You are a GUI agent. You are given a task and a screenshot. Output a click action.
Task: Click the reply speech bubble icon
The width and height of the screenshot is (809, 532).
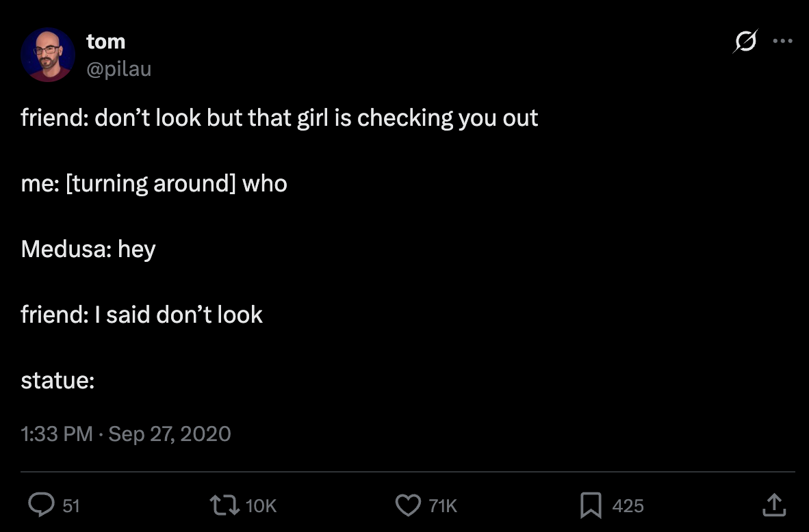click(x=42, y=505)
